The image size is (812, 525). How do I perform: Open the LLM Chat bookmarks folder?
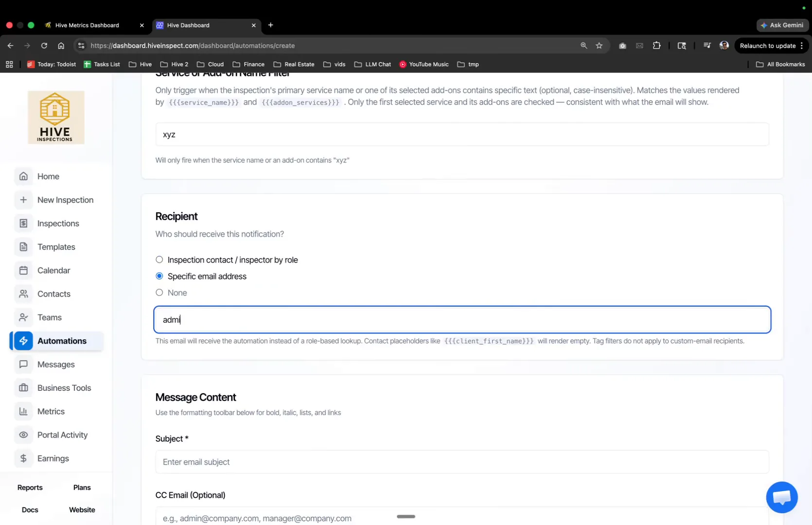pos(372,64)
